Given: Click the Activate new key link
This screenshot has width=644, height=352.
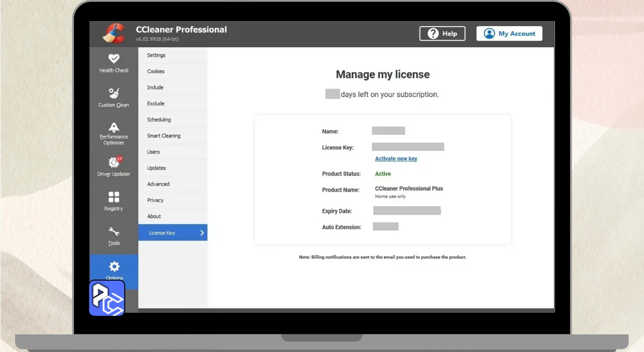Looking at the screenshot, I should click(396, 159).
